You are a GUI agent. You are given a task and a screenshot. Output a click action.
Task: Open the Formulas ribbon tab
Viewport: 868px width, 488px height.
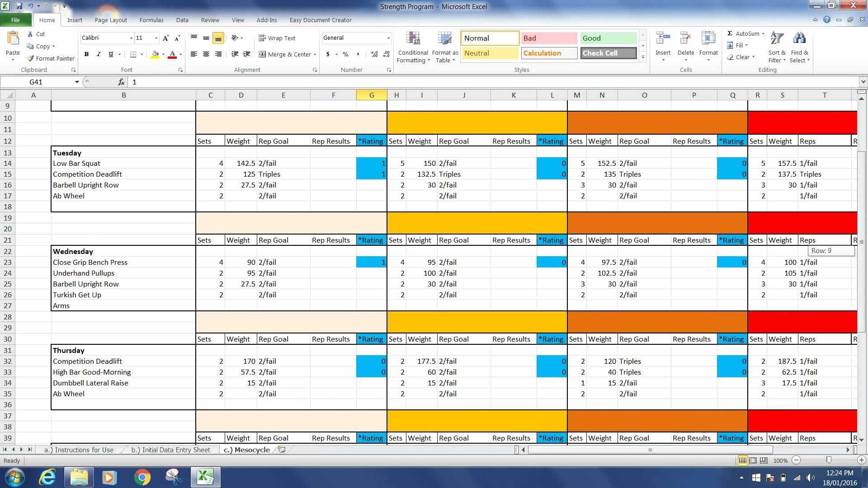click(151, 20)
